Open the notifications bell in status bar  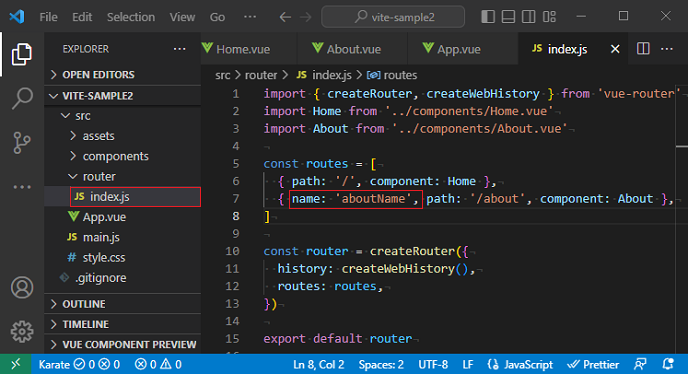coord(668,364)
